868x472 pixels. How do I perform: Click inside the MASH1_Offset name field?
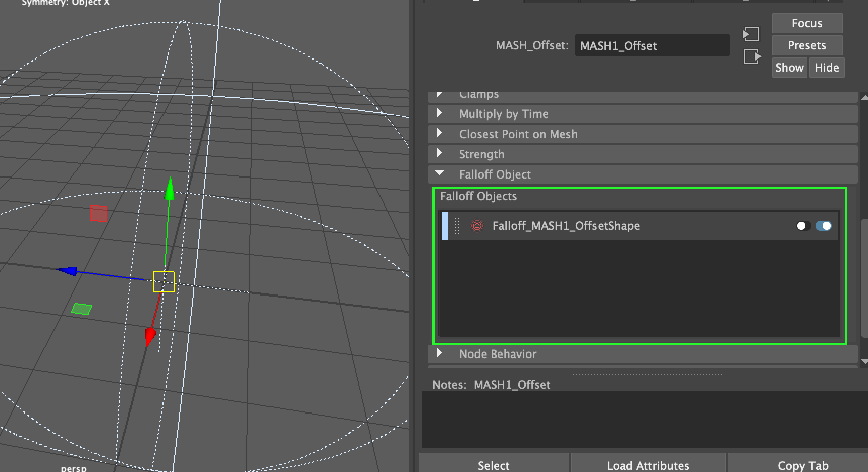[652, 45]
